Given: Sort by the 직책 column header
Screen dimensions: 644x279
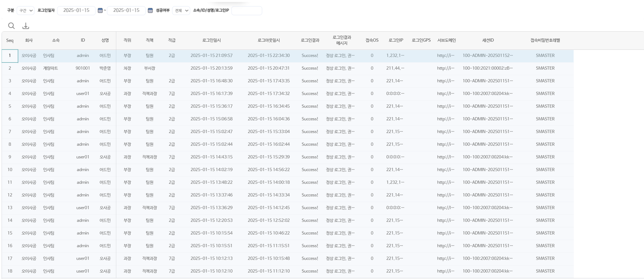Looking at the screenshot, I should point(149,40).
